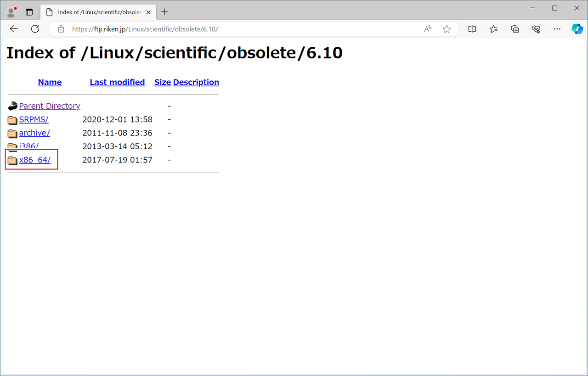Open the tab actions menu icon
588x376 pixels.
coord(29,12)
